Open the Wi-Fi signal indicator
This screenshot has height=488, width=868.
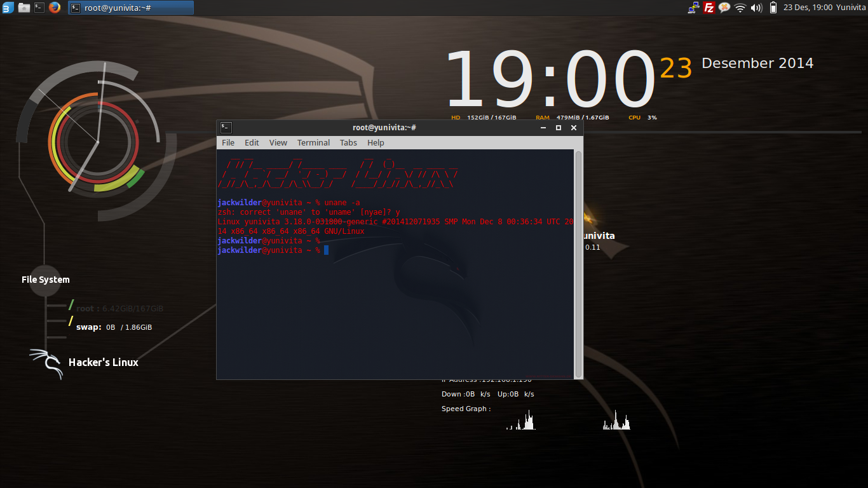pyautogui.click(x=740, y=8)
